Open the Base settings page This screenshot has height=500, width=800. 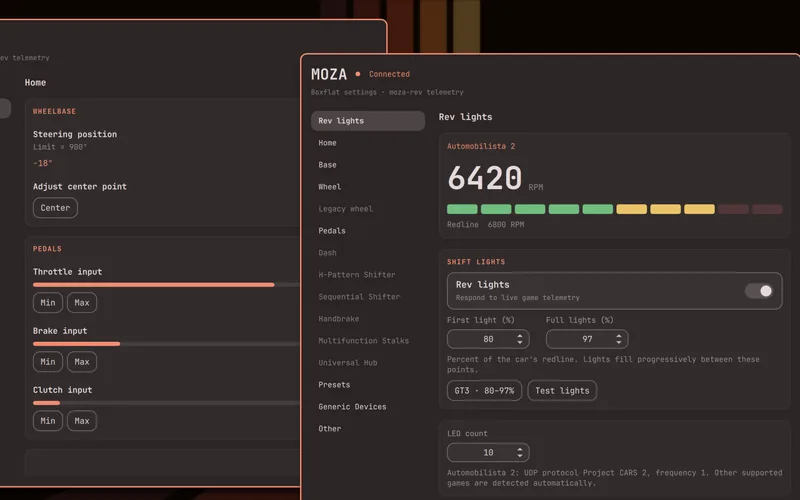(x=327, y=165)
